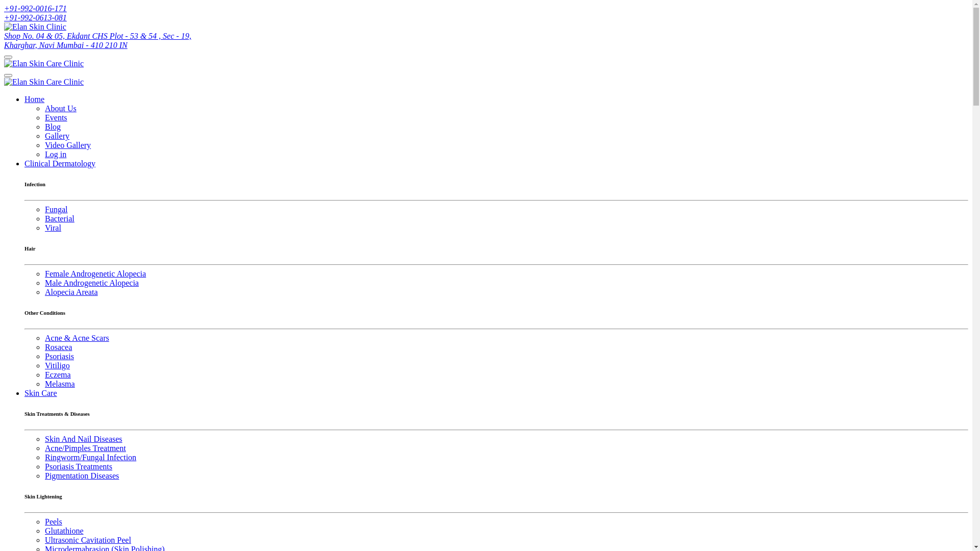This screenshot has height=551, width=980.
Task: Open the Acne & Acne Scars link
Action: pyautogui.click(x=77, y=338)
